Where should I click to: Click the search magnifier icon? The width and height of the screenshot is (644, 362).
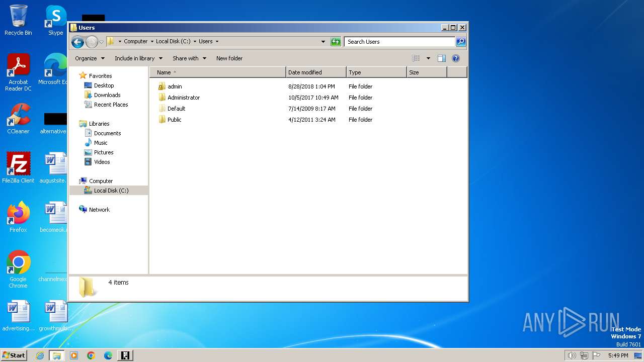coord(461,42)
